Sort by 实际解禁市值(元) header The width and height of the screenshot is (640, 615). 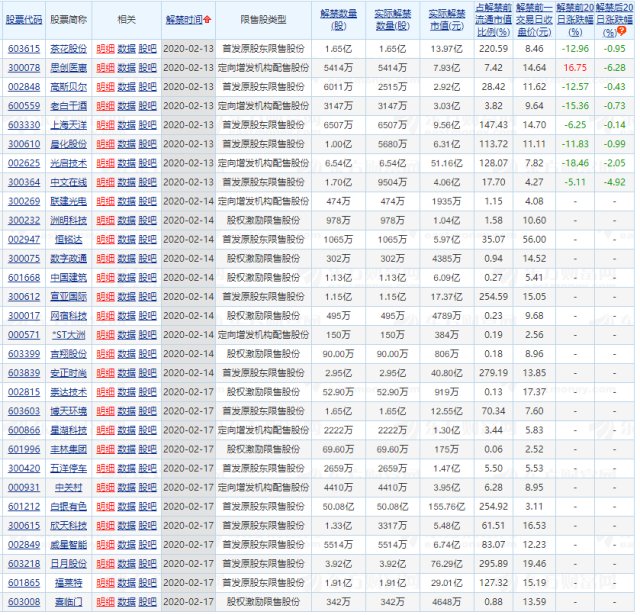click(x=447, y=20)
